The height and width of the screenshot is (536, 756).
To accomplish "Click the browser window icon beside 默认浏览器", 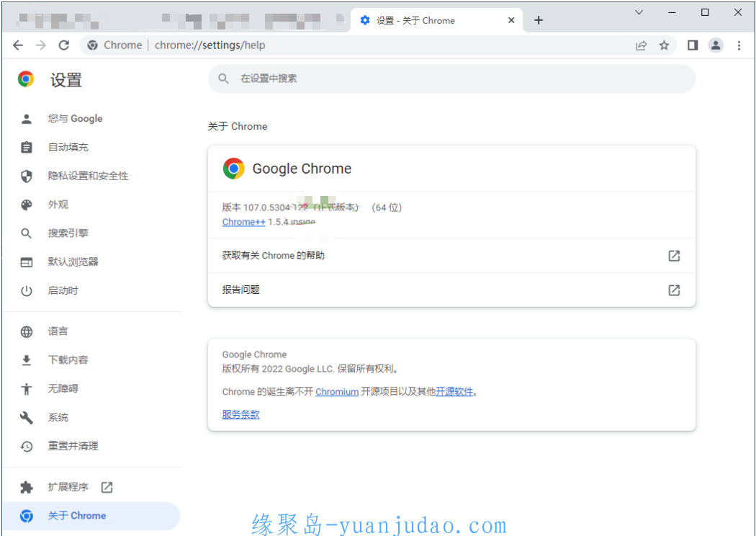I will [27, 262].
